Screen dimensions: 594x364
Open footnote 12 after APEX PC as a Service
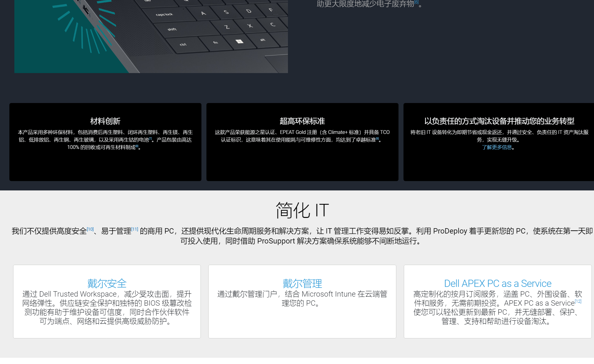[578, 301]
